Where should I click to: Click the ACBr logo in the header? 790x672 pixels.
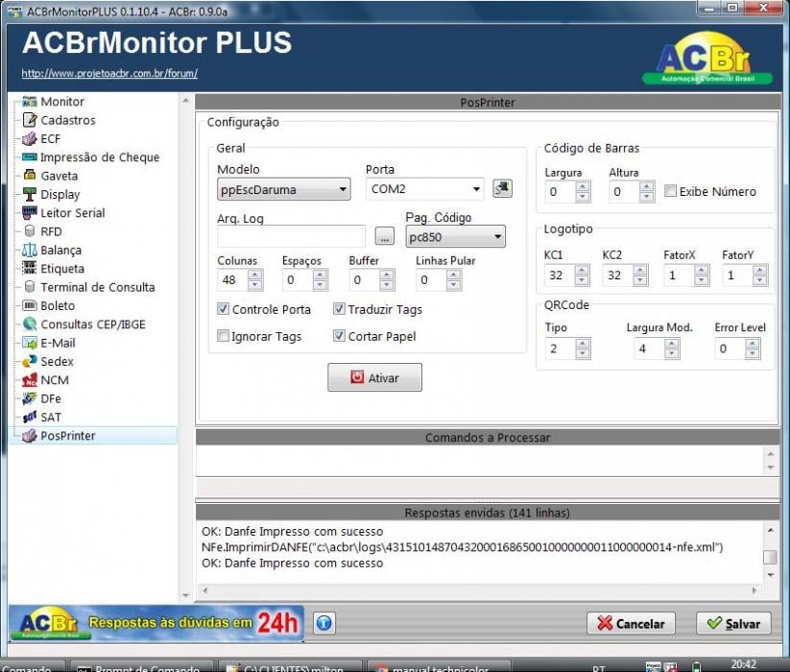click(706, 59)
